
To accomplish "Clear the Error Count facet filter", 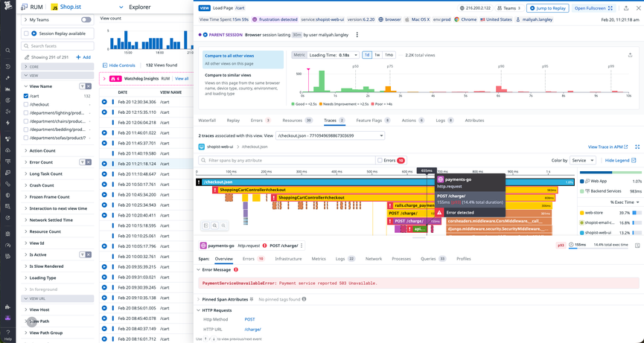I will (x=89, y=162).
